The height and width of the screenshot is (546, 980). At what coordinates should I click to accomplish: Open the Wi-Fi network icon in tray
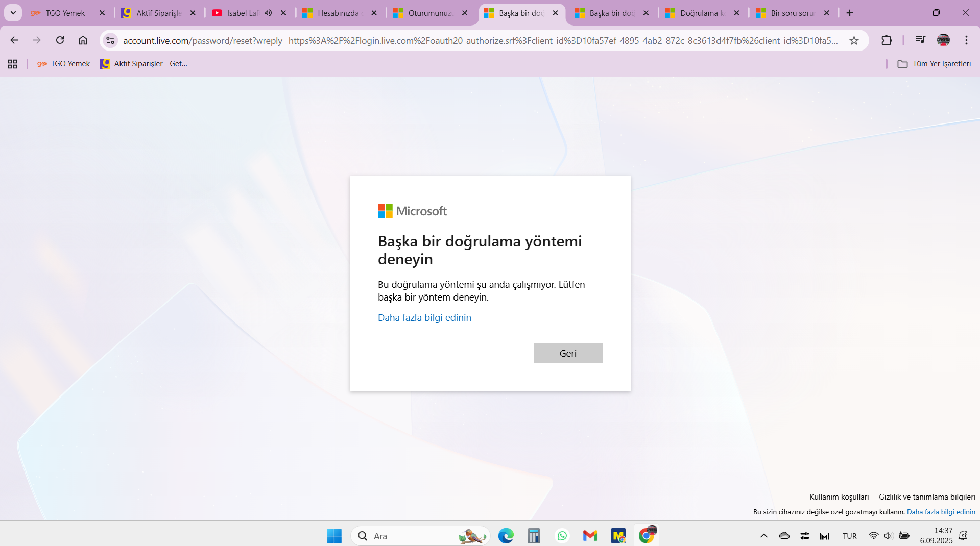coord(874,536)
